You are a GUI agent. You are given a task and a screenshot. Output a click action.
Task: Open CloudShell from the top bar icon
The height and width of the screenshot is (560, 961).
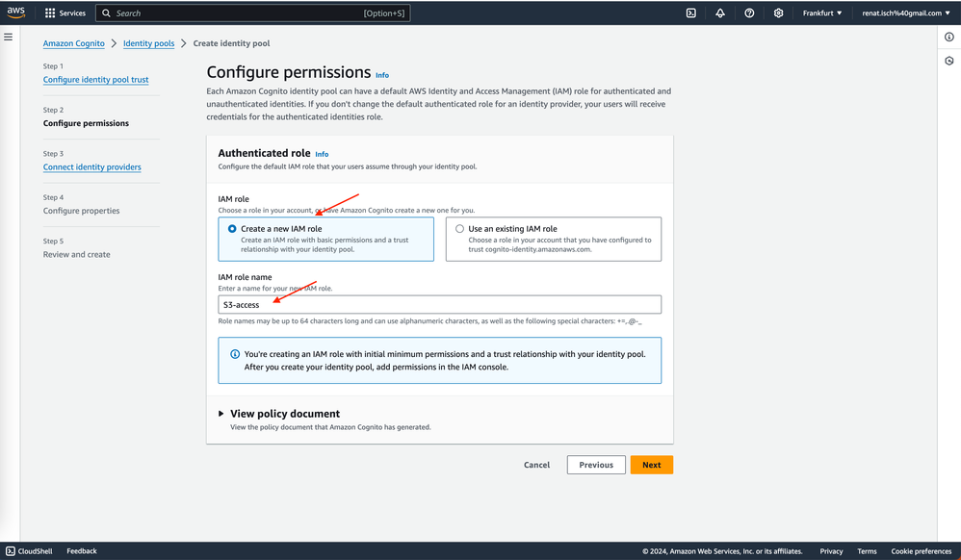[690, 13]
